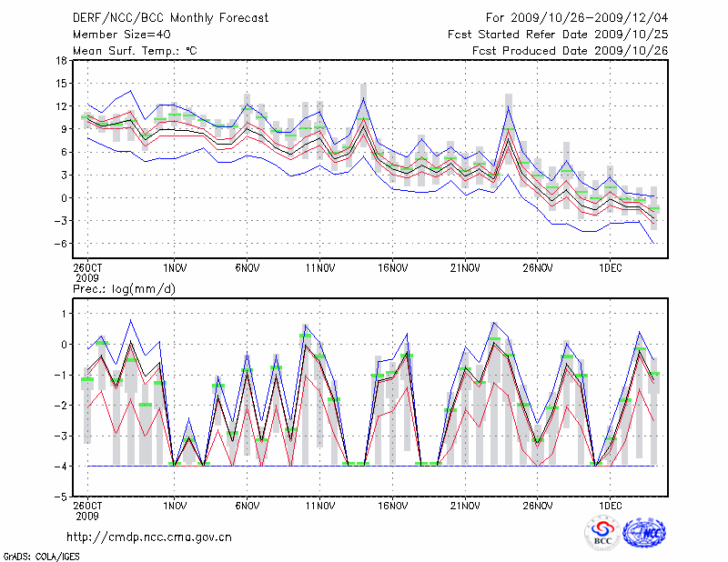Click the Fcst Started Refer Date line
This screenshot has height=562, width=728.
(558, 34)
